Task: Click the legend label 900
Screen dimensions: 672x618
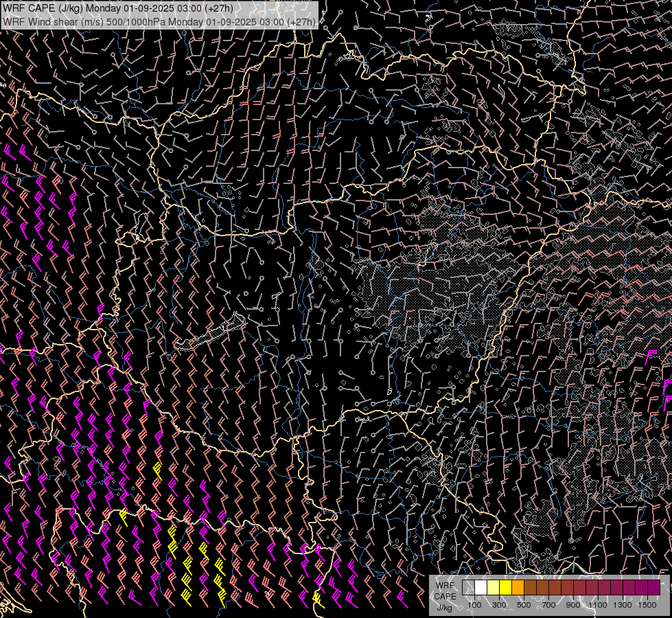Action: pos(573,605)
